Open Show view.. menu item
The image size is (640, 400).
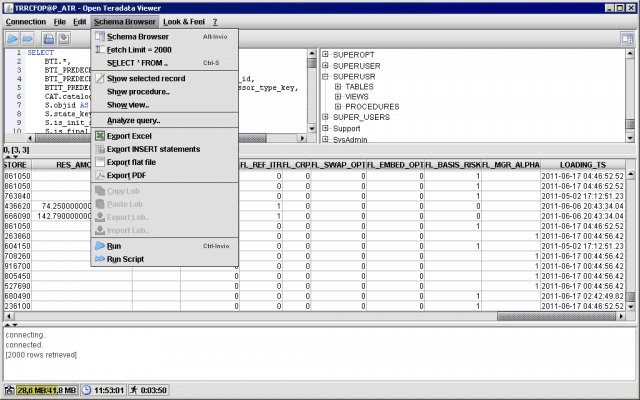pos(164,105)
